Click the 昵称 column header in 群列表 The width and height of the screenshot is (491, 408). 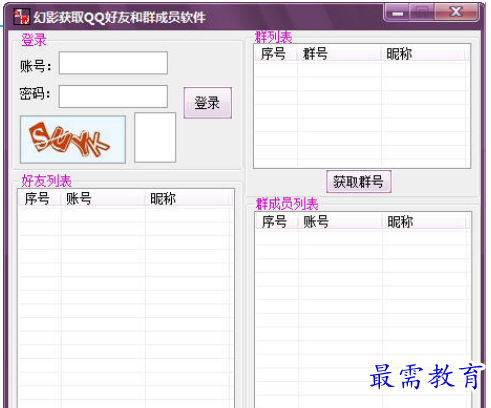(423, 54)
